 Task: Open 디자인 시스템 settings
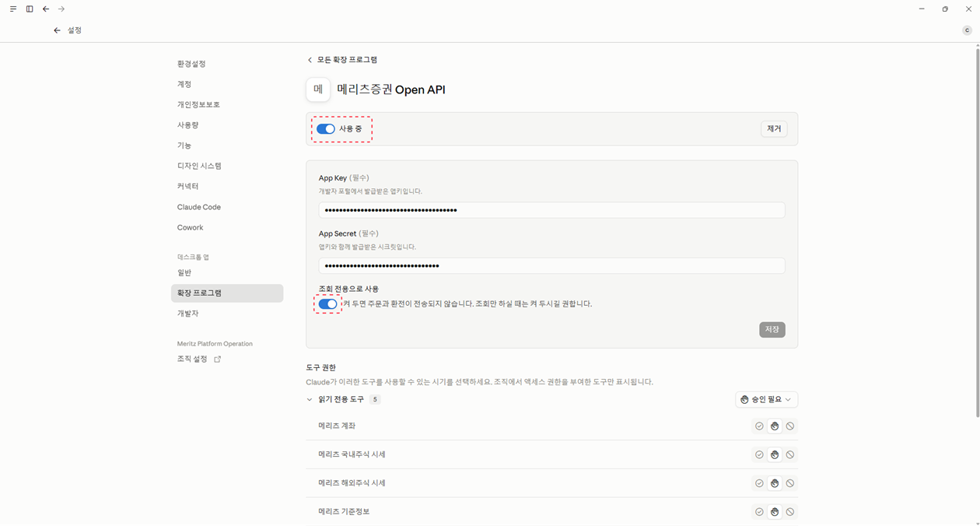point(199,166)
